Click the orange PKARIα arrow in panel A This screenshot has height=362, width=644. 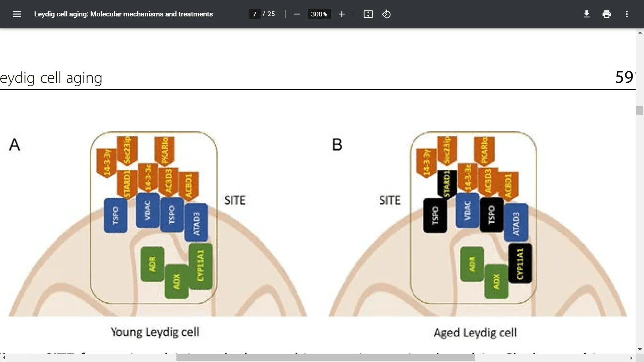[164, 151]
